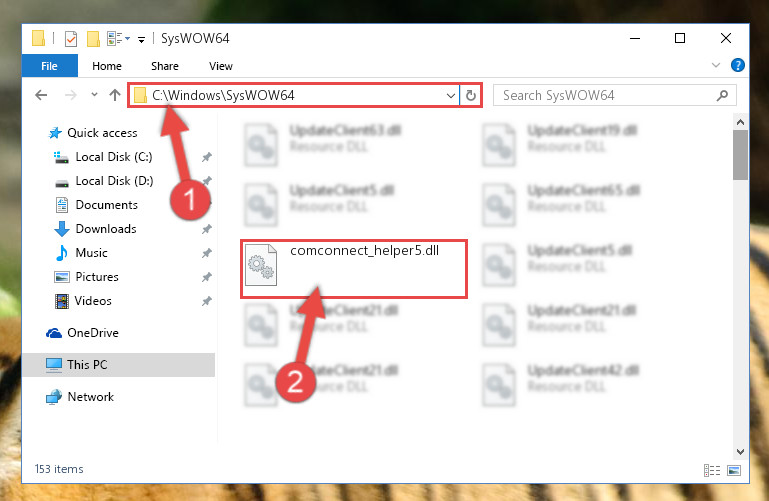Screen dimensions: 769x501
Task: Select comconnect_helper5.dll file
Action: [354, 269]
